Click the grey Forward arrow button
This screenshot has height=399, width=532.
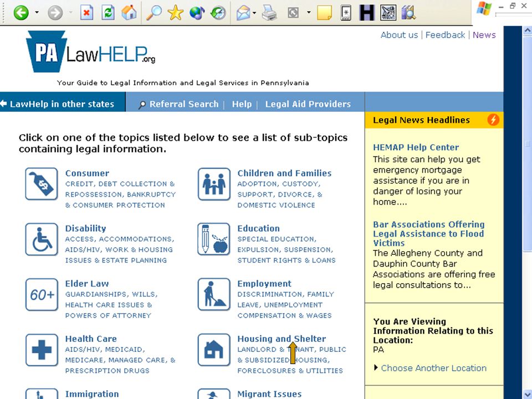[55, 13]
